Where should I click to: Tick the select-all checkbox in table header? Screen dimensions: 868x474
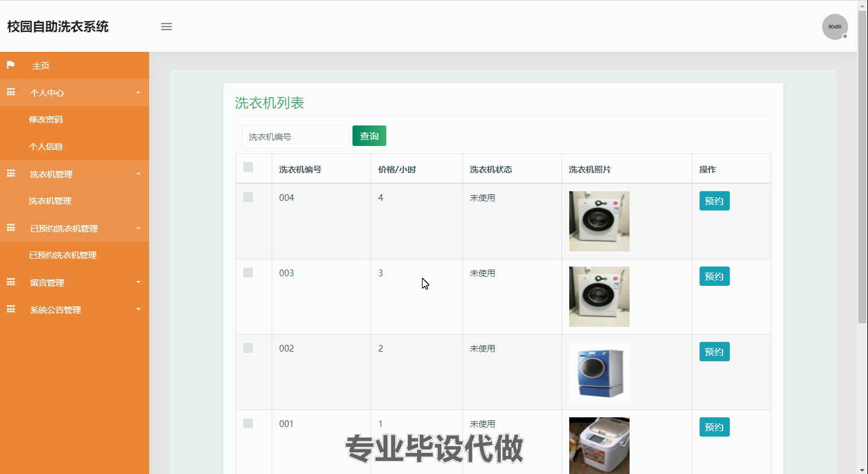coord(248,167)
